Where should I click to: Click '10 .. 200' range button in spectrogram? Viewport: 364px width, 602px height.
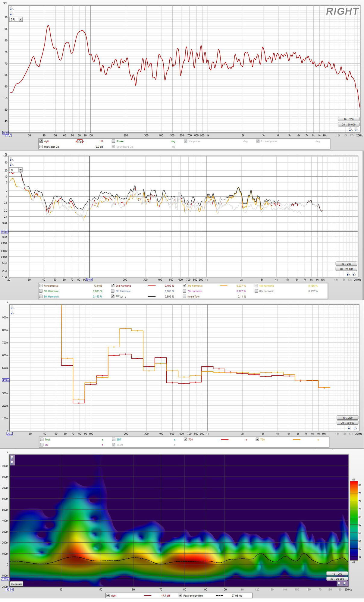click(337, 574)
